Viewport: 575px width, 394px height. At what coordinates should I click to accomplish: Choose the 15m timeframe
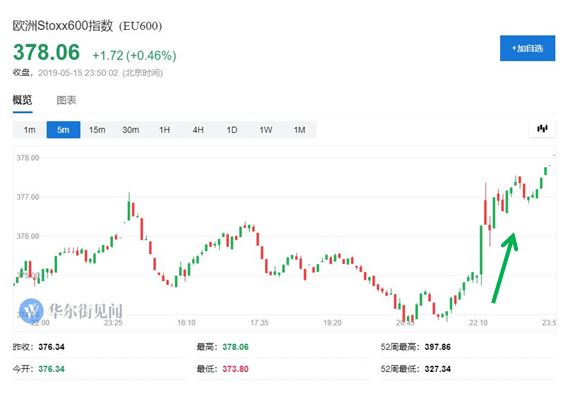(97, 130)
